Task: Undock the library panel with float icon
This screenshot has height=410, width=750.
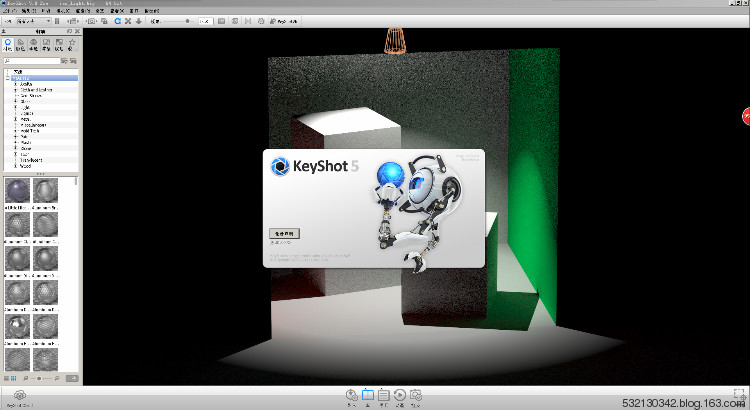Action: 69,31
